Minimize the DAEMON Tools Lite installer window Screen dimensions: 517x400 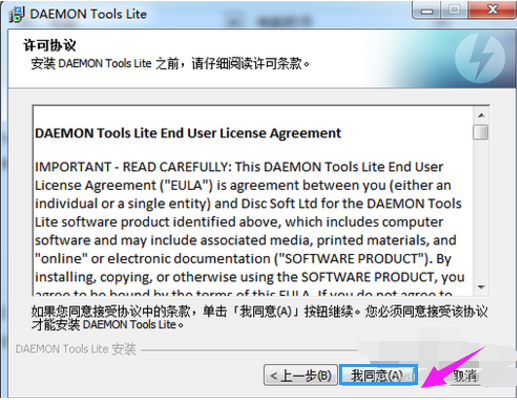pyautogui.click(x=427, y=11)
